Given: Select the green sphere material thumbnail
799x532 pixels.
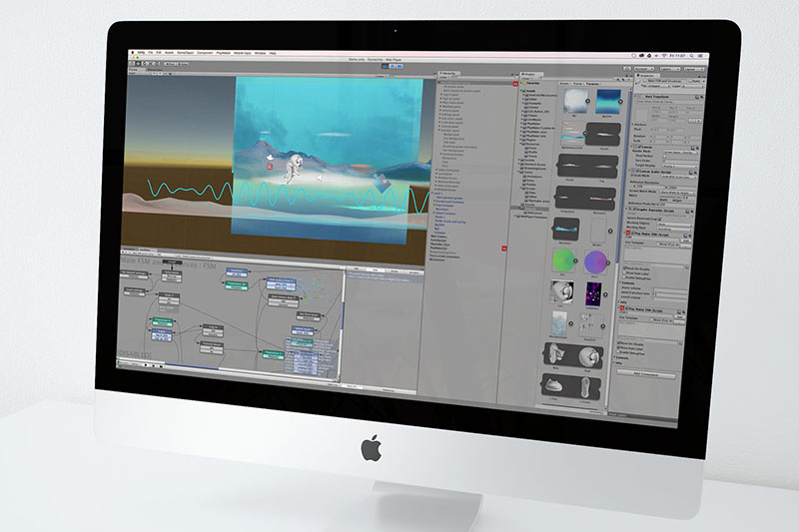Looking at the screenshot, I should (563, 261).
